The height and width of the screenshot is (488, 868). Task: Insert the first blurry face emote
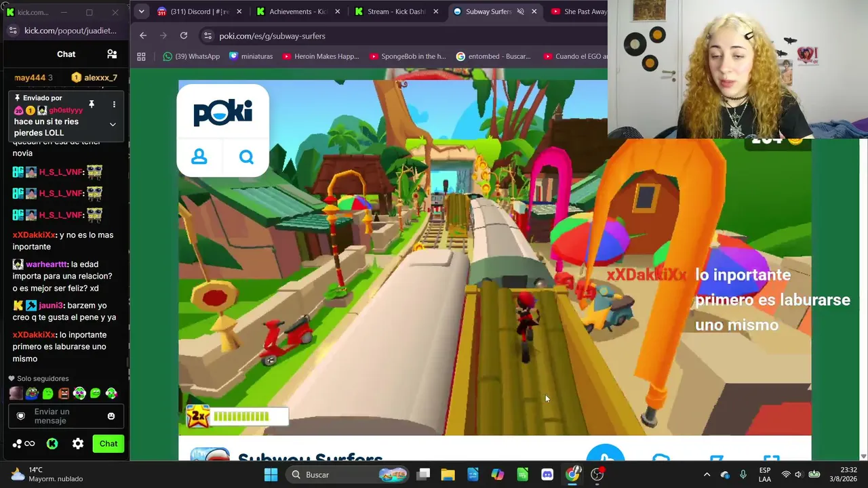point(16,393)
